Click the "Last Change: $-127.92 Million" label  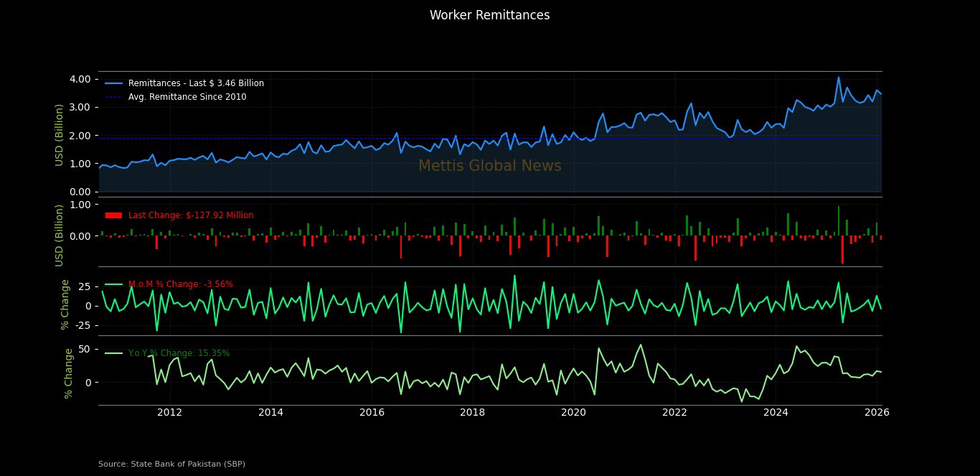[x=191, y=215]
